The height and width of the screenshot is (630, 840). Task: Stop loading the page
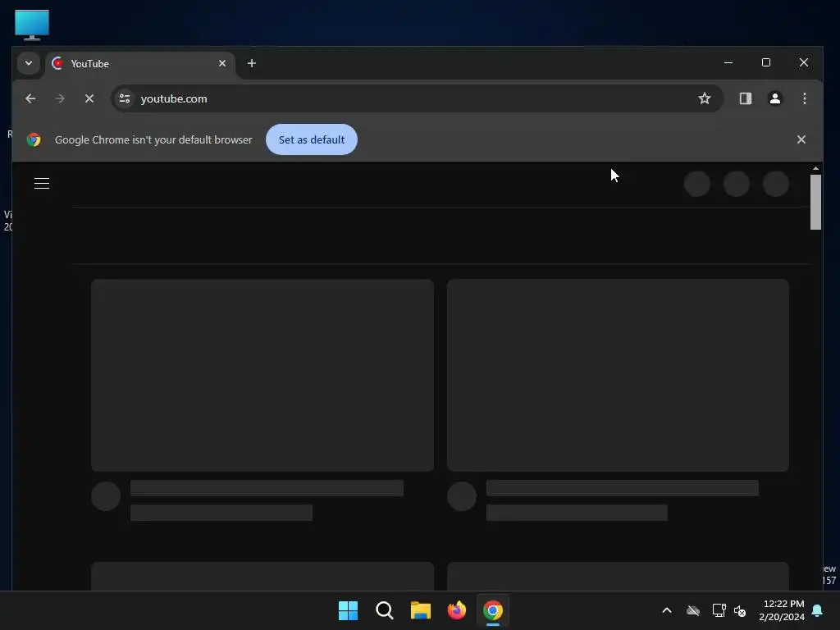pos(89,98)
